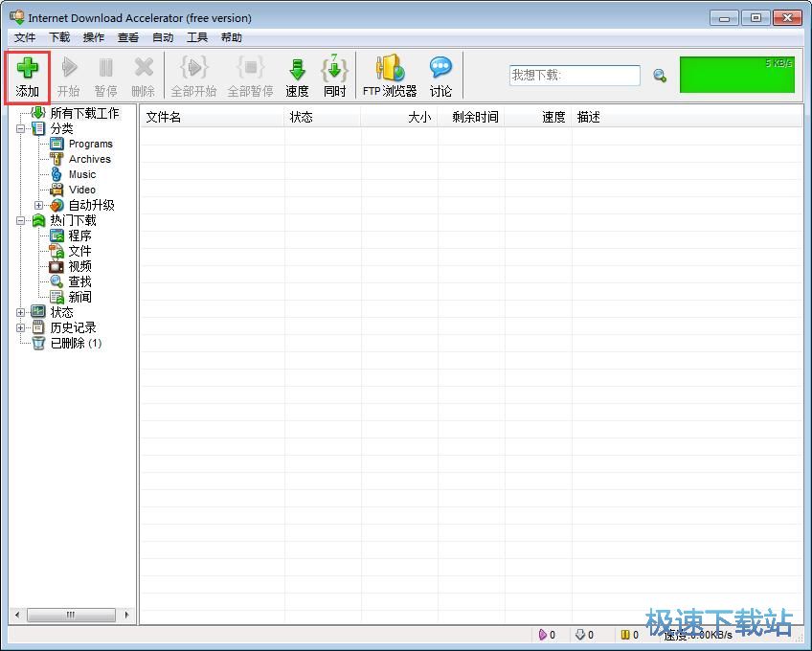Collapse the 分类 tree node
This screenshot has width=812, height=651.
[20, 128]
